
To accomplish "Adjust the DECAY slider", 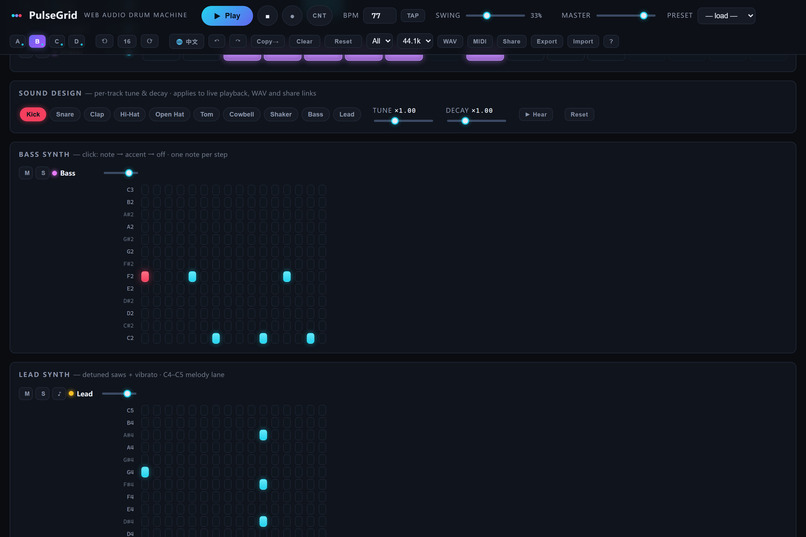I will (477, 121).
